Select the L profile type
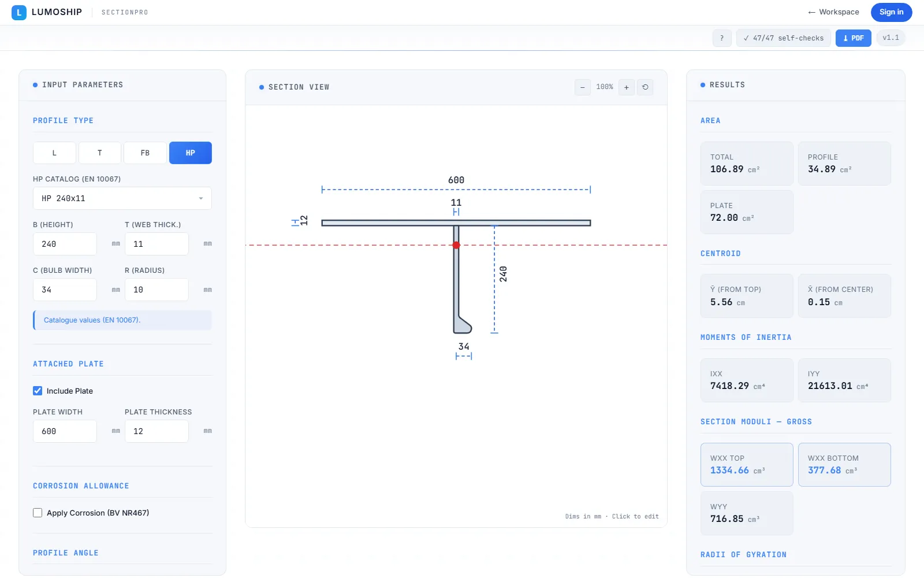This screenshot has height=578, width=924. tap(54, 153)
